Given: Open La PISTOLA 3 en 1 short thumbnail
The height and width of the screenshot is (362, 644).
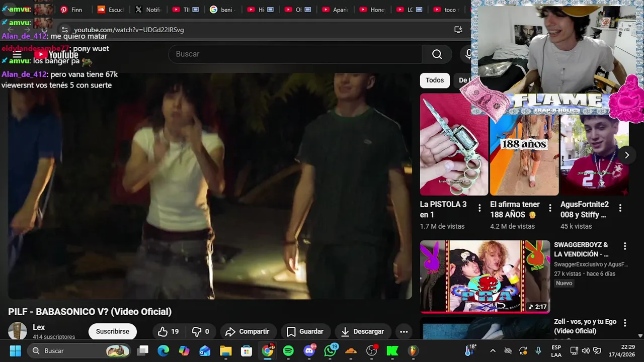Looking at the screenshot, I should (x=454, y=144).
